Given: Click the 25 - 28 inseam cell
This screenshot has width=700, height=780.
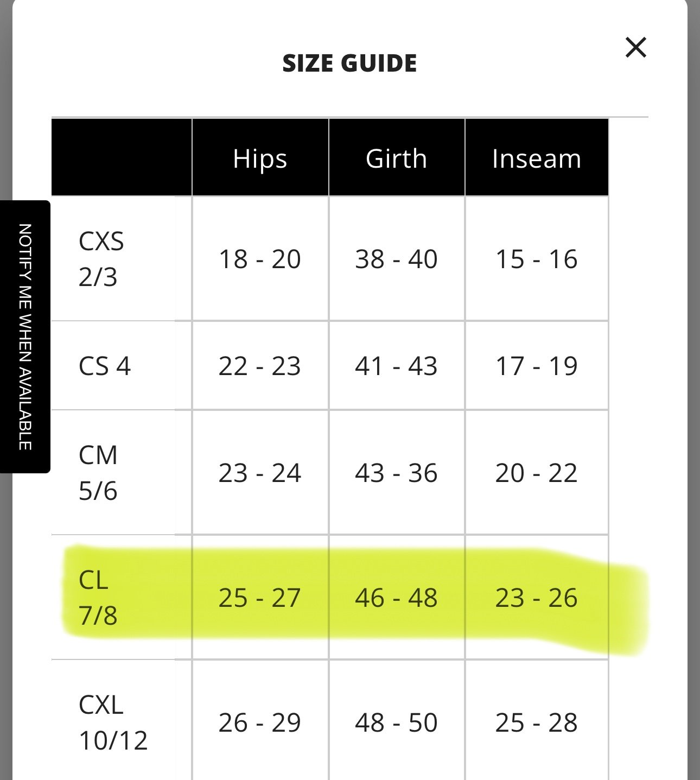Looking at the screenshot, I should [x=537, y=722].
